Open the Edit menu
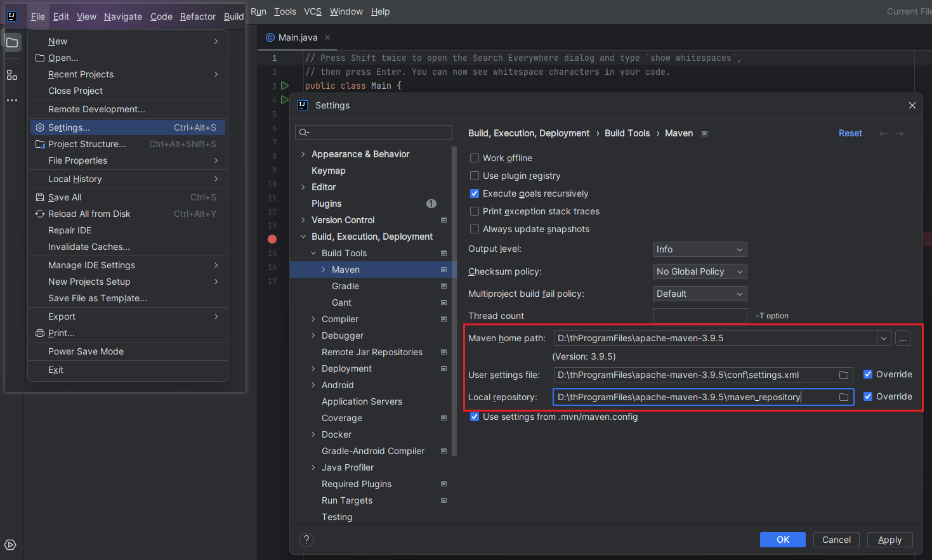Screen dimensions: 932x560 point(61,16)
